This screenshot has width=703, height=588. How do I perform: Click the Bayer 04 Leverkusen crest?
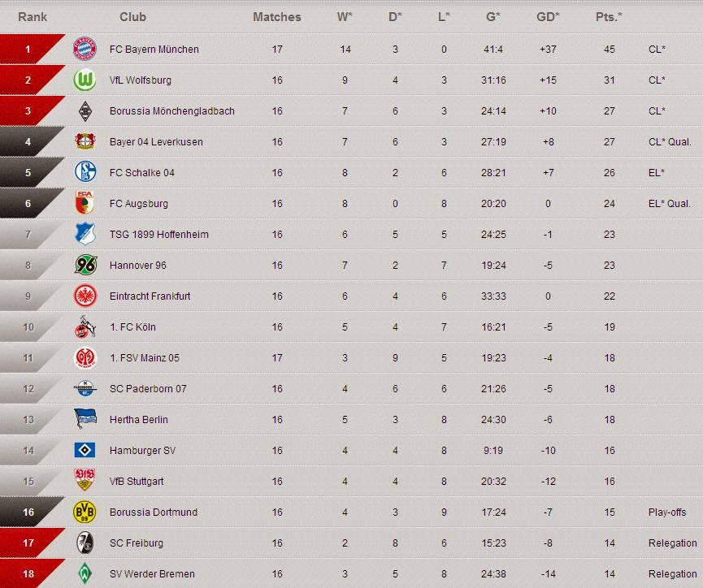pos(85,142)
